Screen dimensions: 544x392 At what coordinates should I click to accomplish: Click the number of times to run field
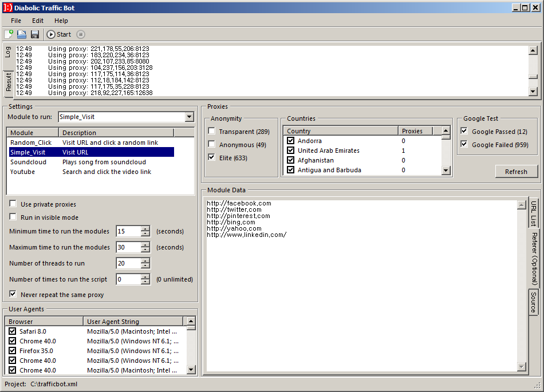(128, 279)
